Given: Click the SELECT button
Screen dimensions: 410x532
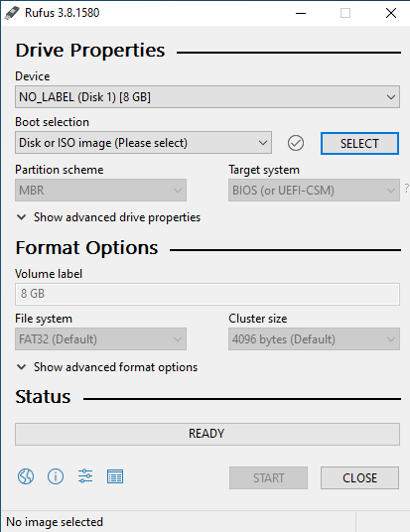Looking at the screenshot, I should point(359,143).
